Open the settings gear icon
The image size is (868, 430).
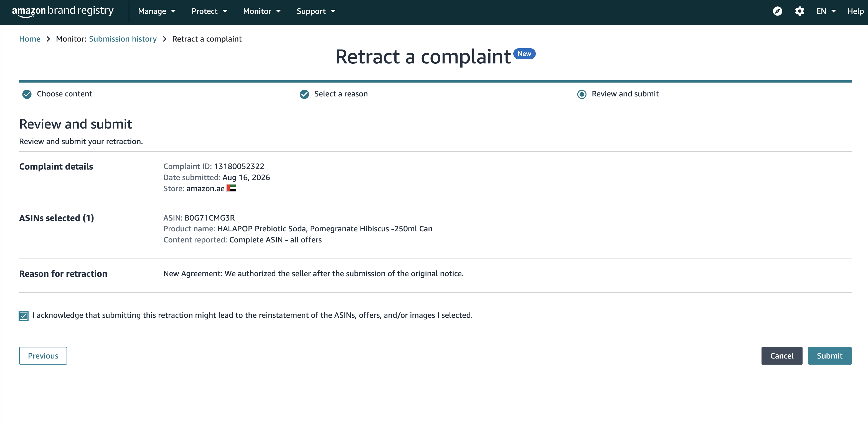pos(800,11)
